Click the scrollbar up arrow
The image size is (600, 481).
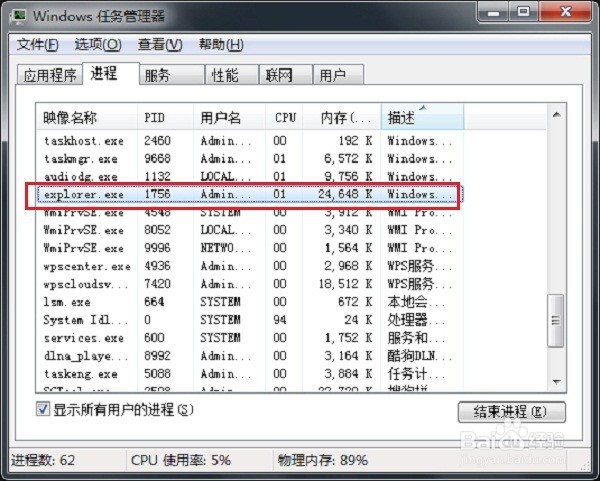click(557, 115)
